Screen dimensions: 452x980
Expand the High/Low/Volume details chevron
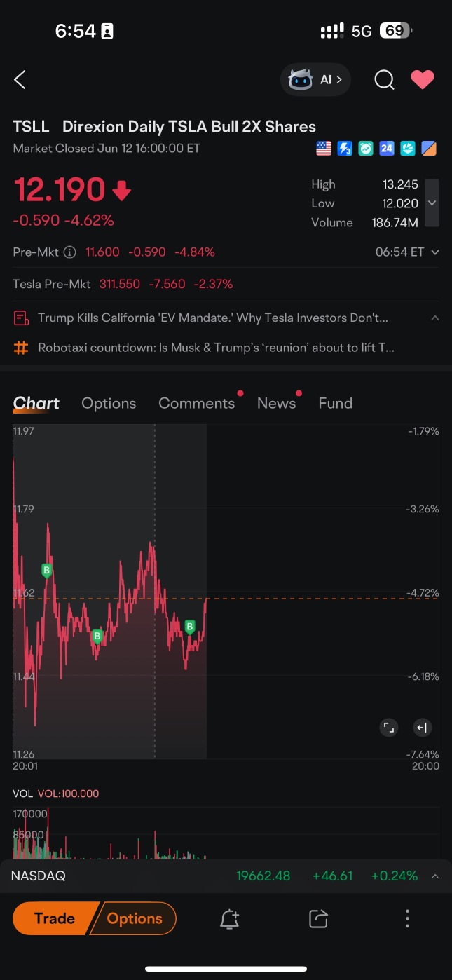432,203
